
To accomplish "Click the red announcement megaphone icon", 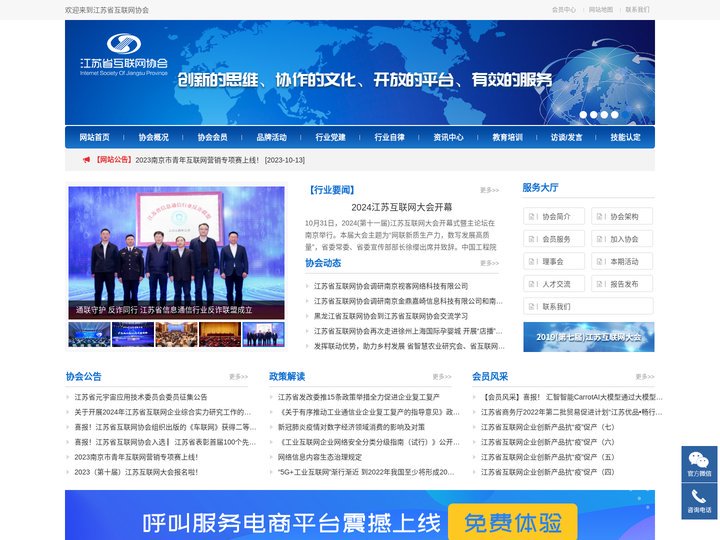I will pos(86,160).
